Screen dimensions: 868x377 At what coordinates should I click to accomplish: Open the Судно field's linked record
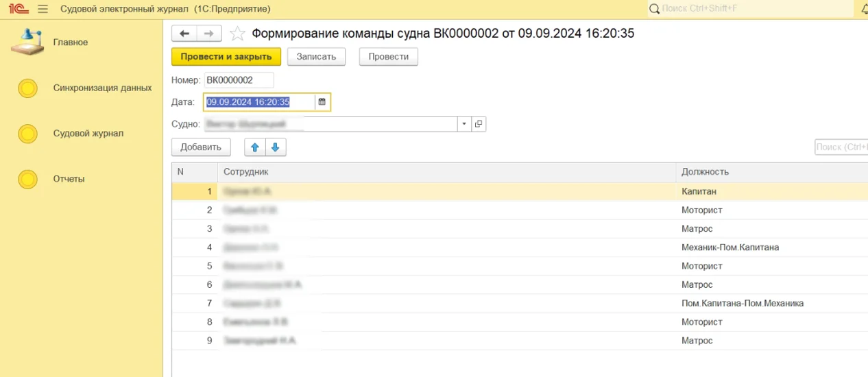pyautogui.click(x=479, y=124)
